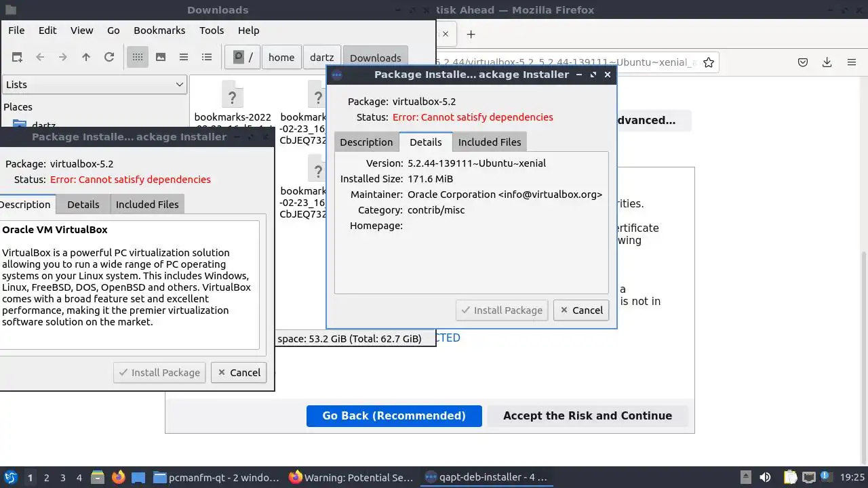Image resolution: width=868 pixels, height=488 pixels.
Task: Click disabled Install Package in front installer
Action: point(502,310)
